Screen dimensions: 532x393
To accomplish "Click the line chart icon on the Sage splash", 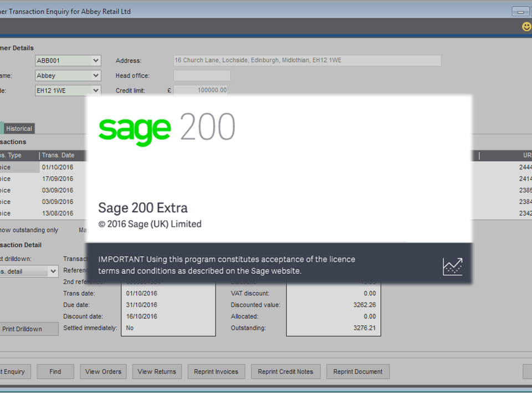I will tap(452, 267).
